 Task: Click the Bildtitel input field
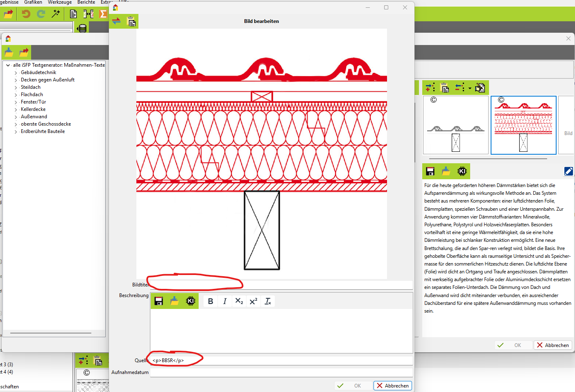coord(281,285)
